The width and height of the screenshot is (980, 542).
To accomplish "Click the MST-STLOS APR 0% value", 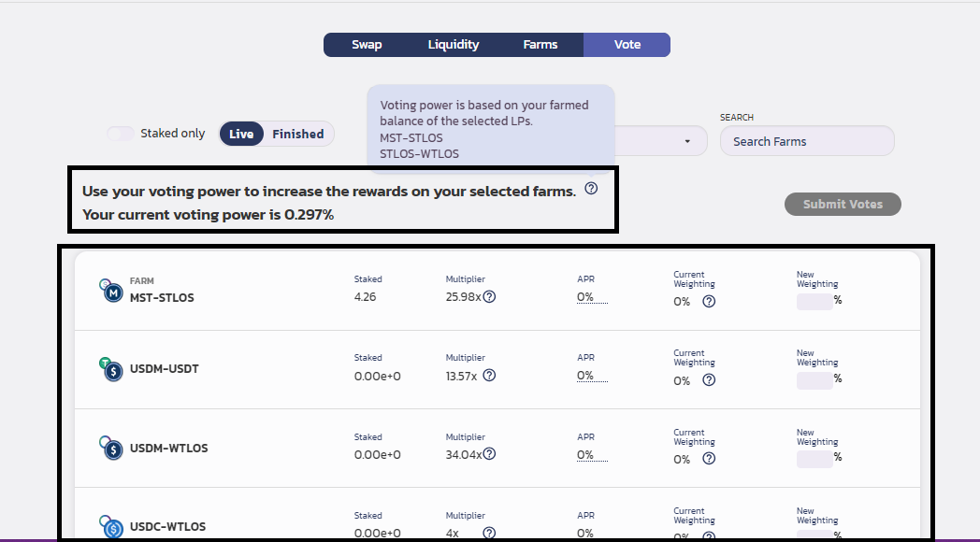I will [x=586, y=297].
